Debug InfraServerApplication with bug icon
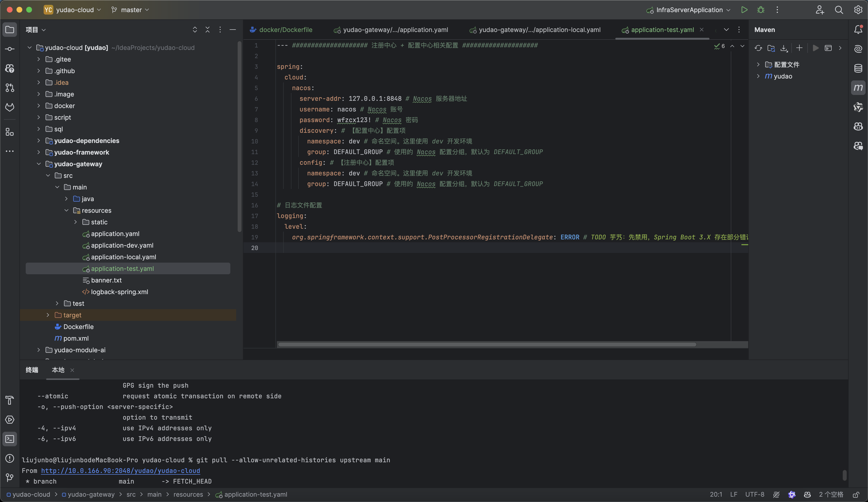 pyautogui.click(x=761, y=10)
